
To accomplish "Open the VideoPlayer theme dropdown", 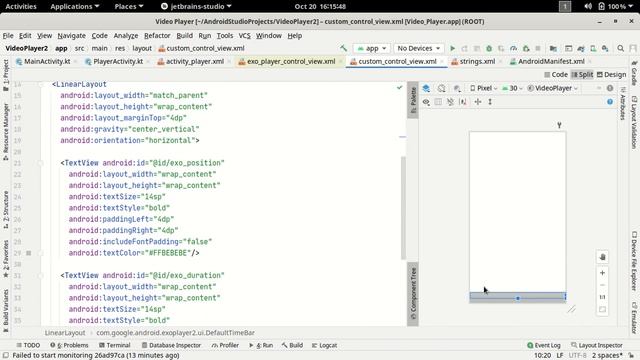I will pos(553,88).
